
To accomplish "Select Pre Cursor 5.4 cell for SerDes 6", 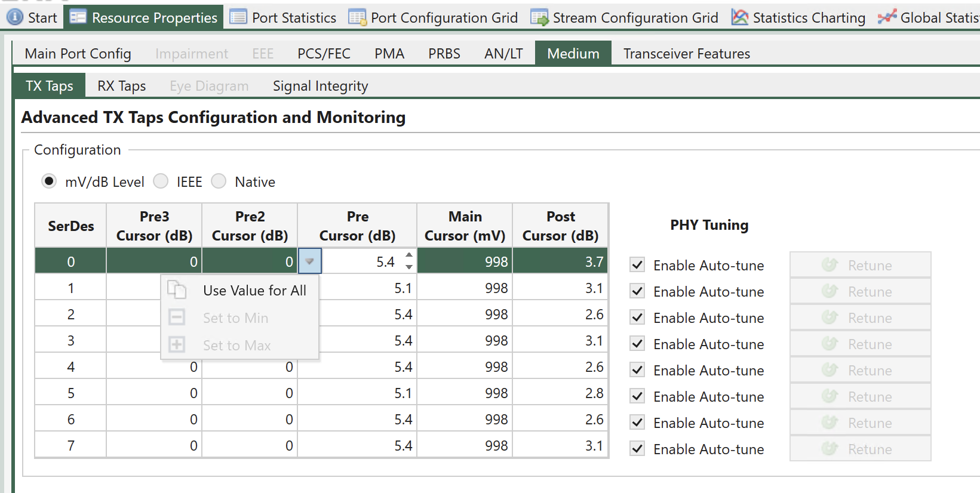I will 358,419.
